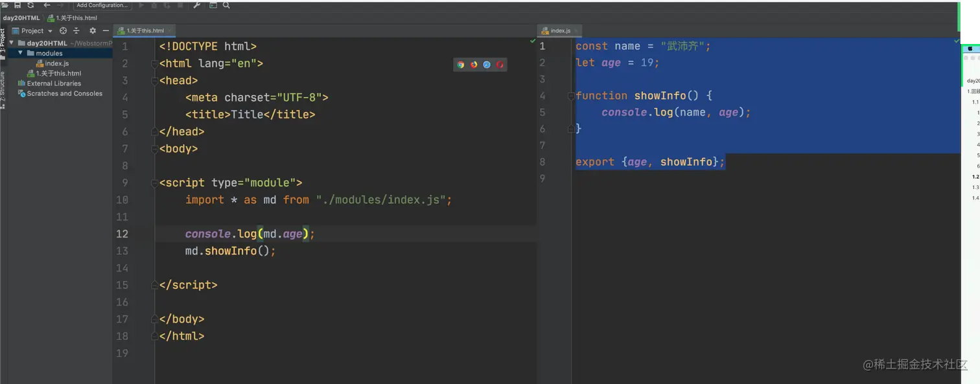
Task: Open Project panel gear options
Action: [93, 30]
